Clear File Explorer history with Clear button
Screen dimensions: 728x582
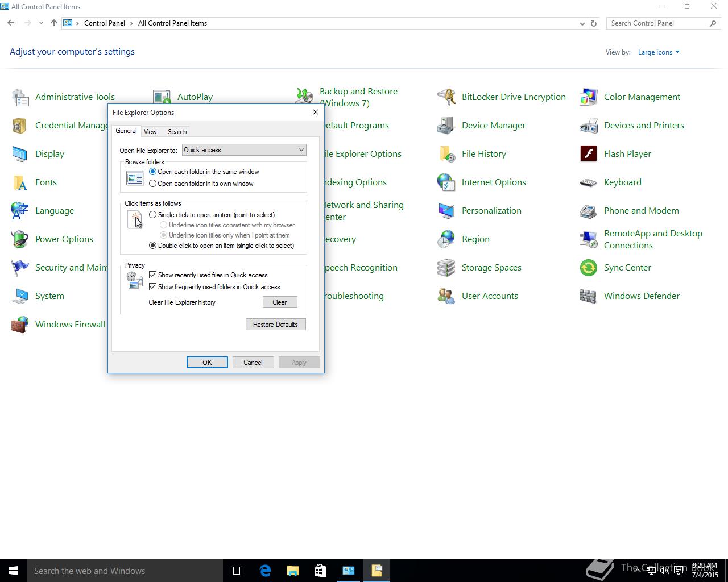(280, 302)
